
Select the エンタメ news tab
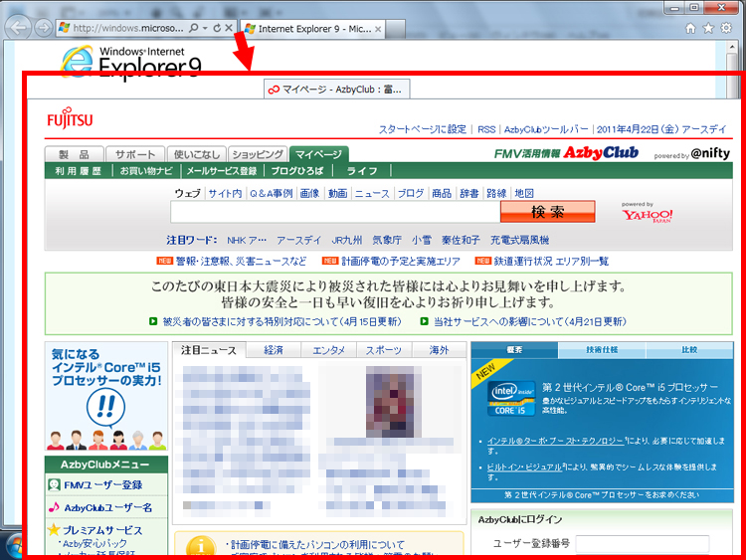329,350
